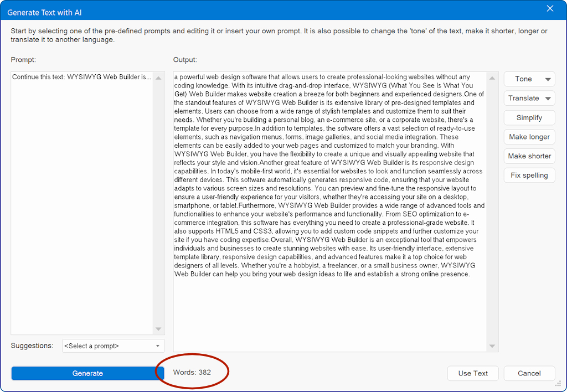567x392 pixels.
Task: Click the Make shorter button
Action: coord(529,156)
